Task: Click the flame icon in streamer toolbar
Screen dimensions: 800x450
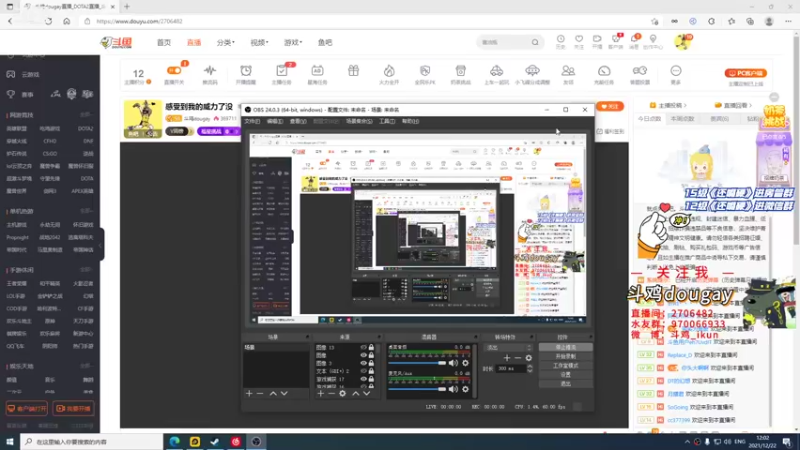Action: click(389, 70)
